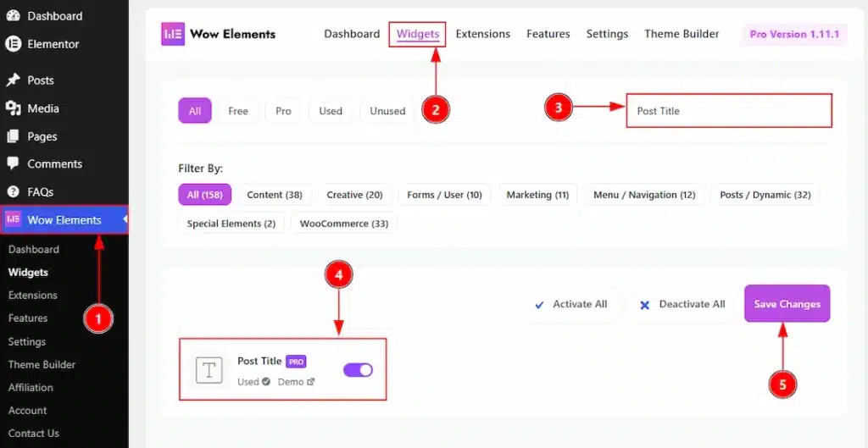Filter by WooCommerce (33) category
This screenshot has height=448, width=868.
344,224
